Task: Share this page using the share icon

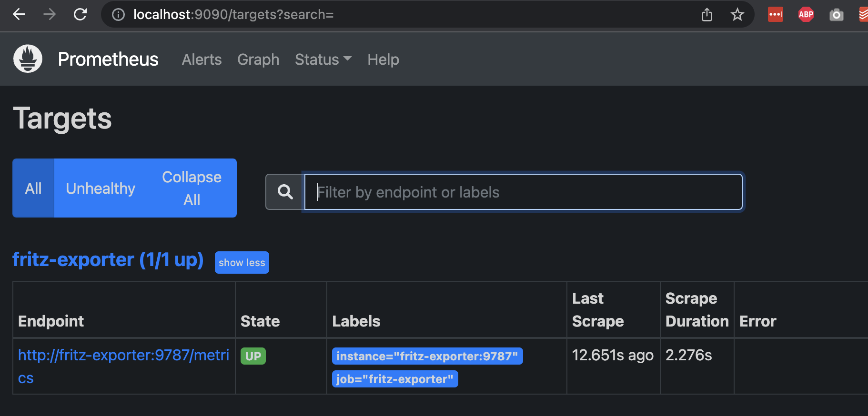Action: coord(707,15)
